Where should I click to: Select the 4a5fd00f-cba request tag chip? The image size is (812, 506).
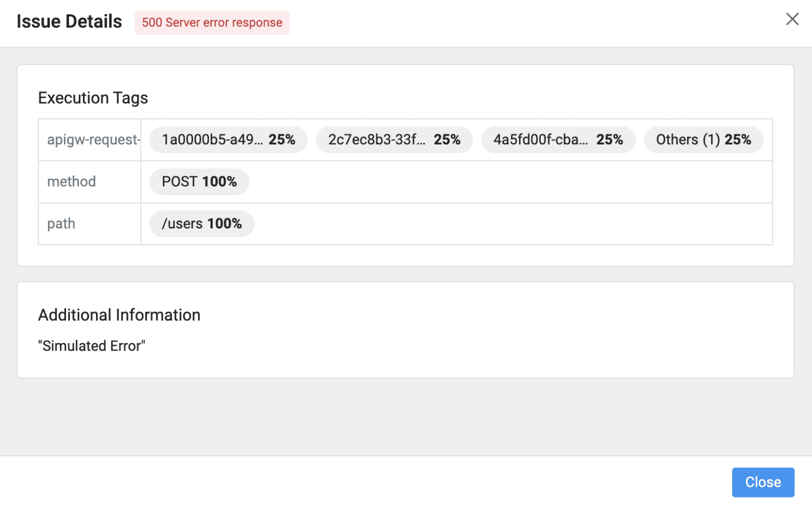coord(558,140)
